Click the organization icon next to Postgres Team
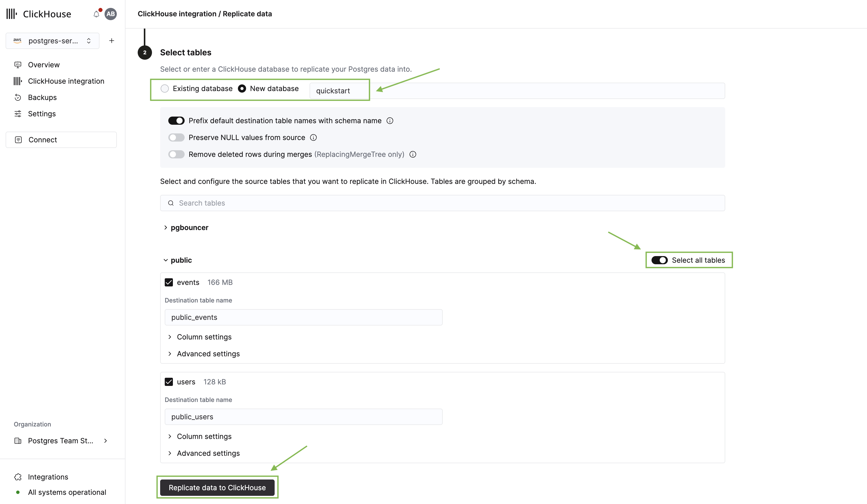This screenshot has height=504, width=867. pos(18,441)
